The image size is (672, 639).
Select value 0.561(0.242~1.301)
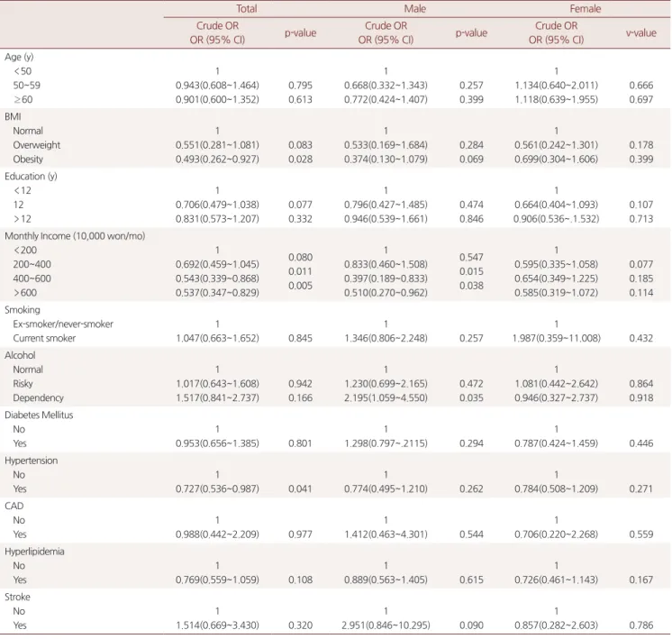(557, 145)
